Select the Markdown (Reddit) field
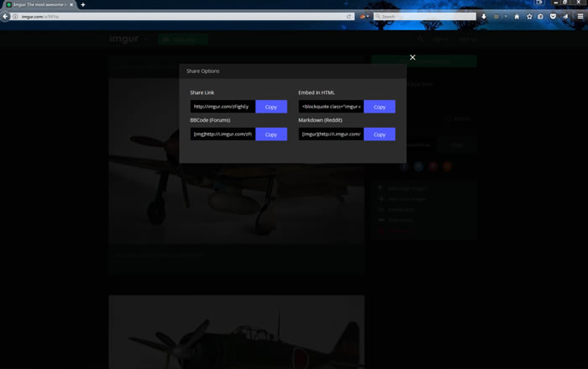Viewport: 588px width, 369px height. point(331,134)
